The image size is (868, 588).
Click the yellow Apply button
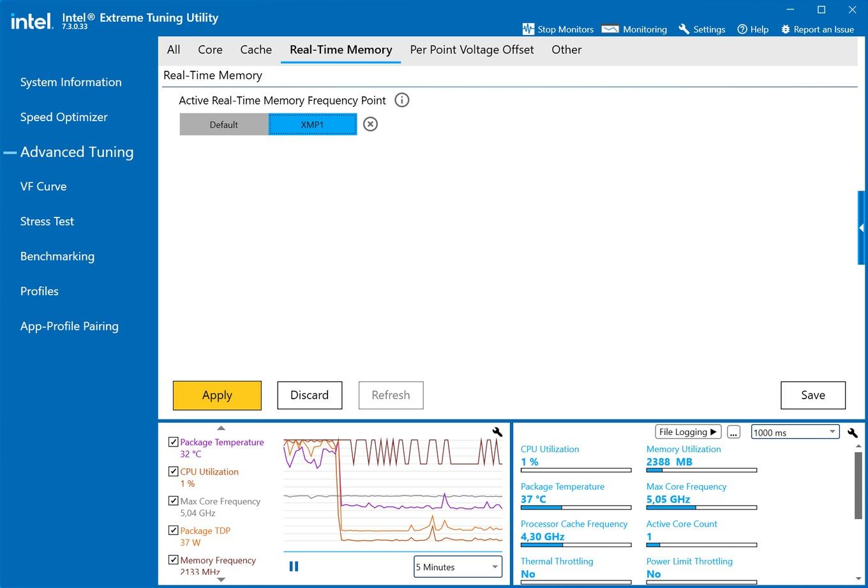pos(217,395)
